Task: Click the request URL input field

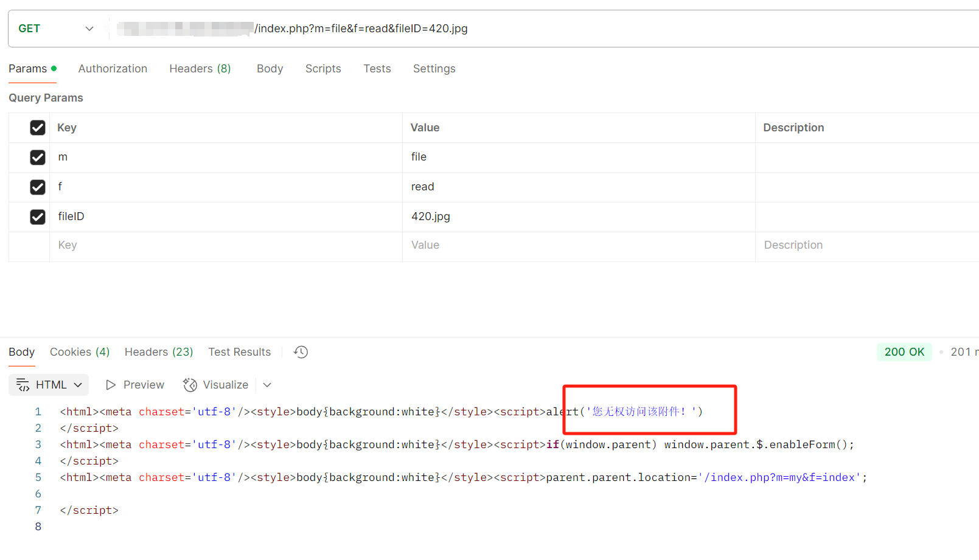Action: [x=548, y=29]
